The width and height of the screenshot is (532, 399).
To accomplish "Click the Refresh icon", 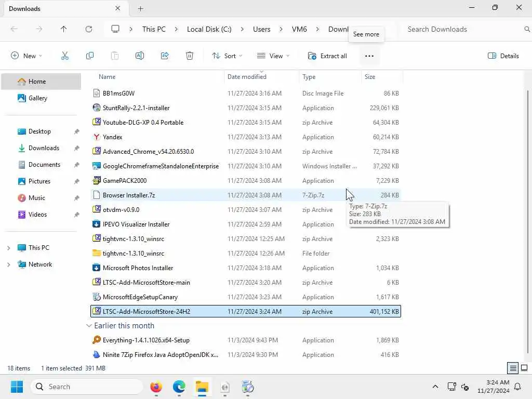I will 89,29.
